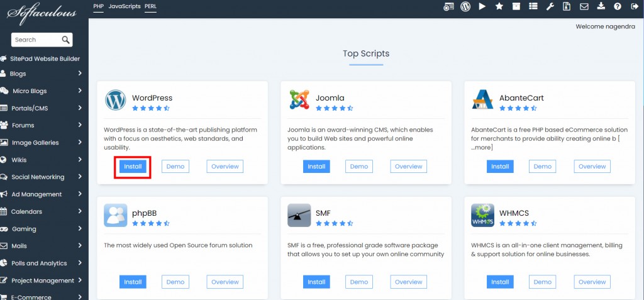644x300 pixels.
Task: Click the download (import) icon in top bar
Action: tap(601, 6)
